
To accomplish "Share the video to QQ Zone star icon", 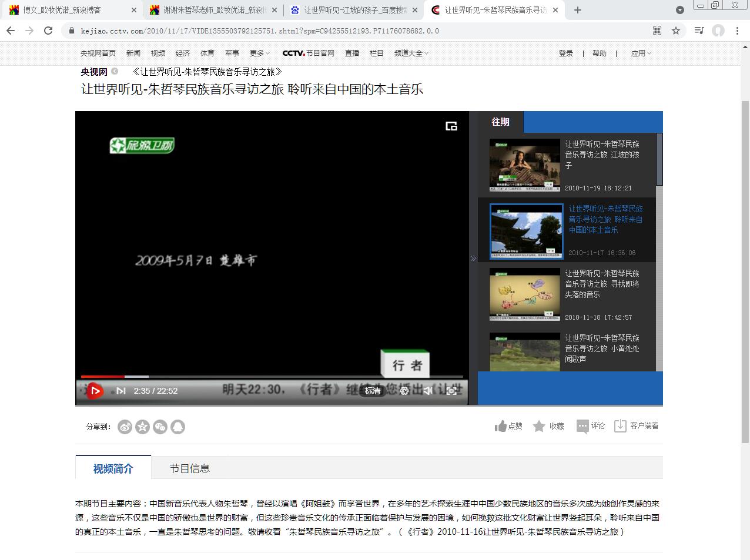I will pos(142,427).
